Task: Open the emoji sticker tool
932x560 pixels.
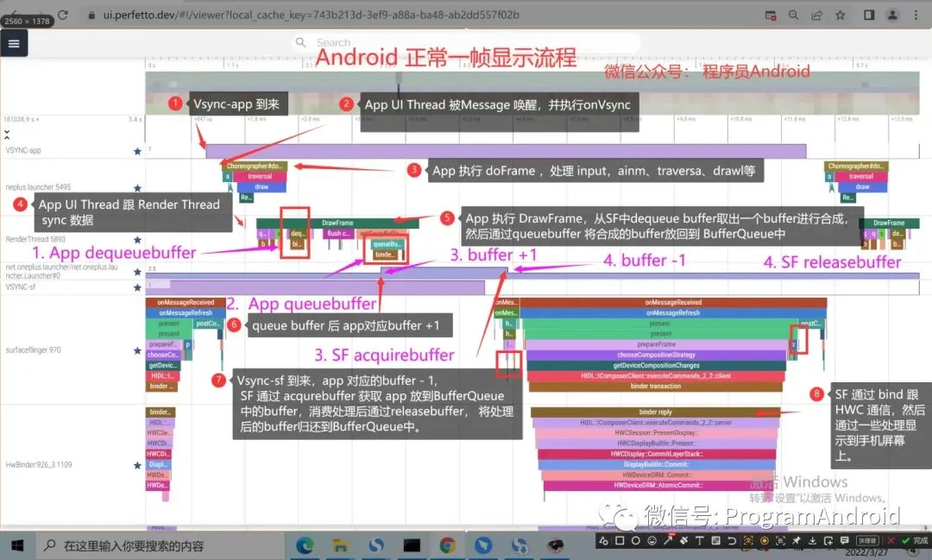Action: (652, 541)
